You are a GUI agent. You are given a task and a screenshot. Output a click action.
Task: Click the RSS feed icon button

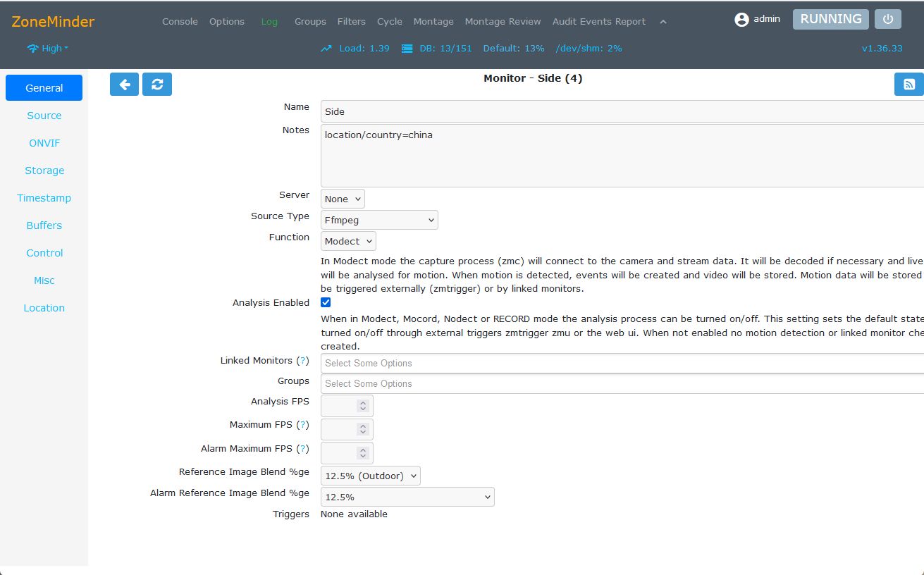[909, 84]
